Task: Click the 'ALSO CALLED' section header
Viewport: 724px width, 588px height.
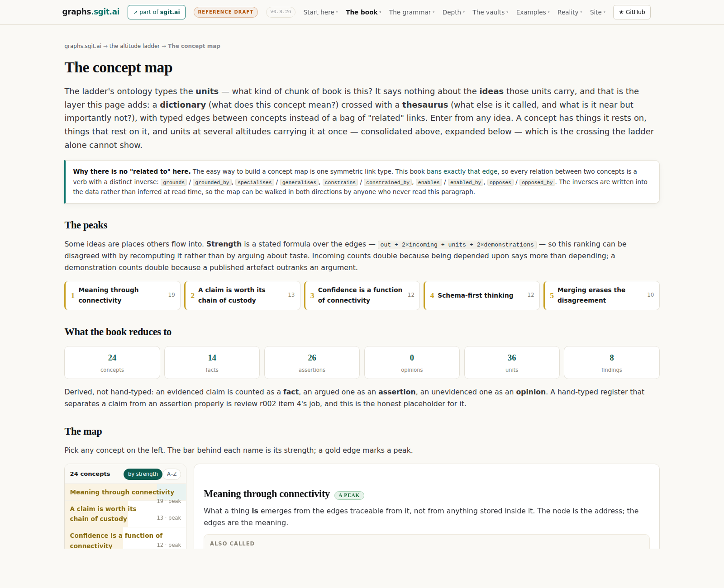Action: coord(232,544)
